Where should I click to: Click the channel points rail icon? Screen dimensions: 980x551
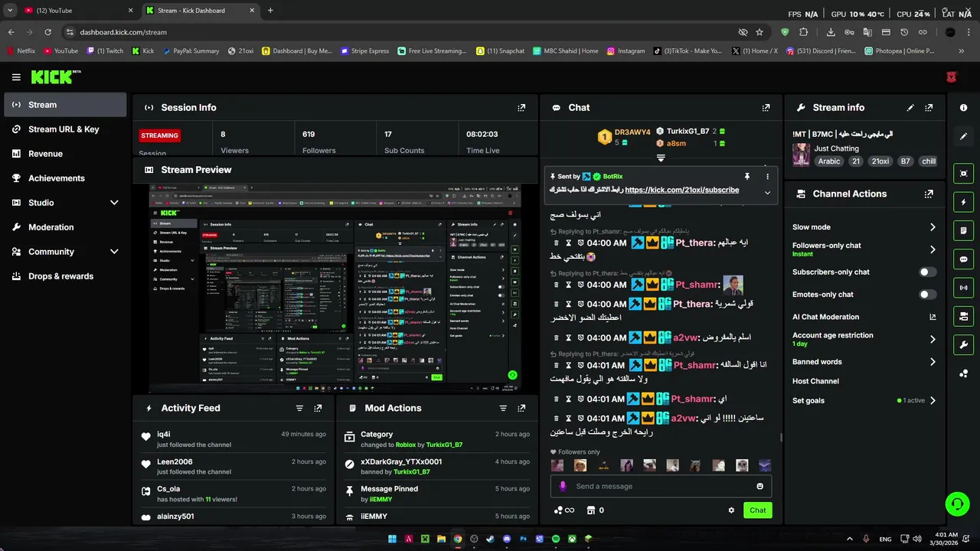click(x=963, y=373)
